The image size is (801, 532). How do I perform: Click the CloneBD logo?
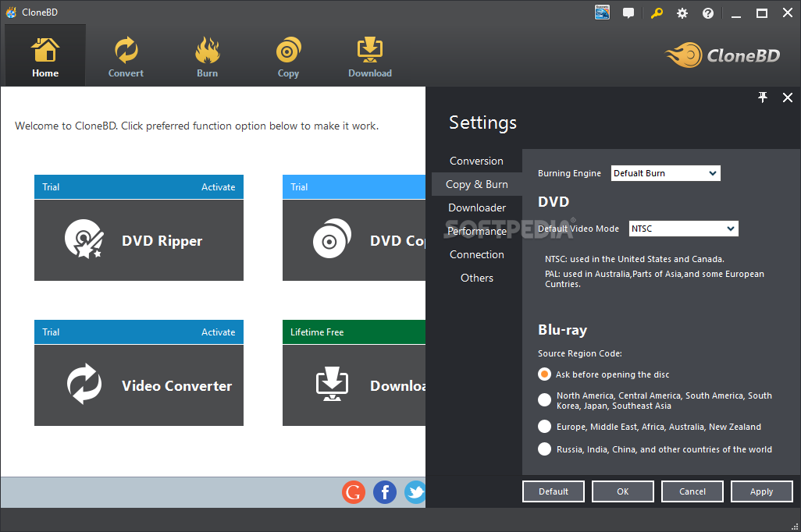(x=722, y=55)
